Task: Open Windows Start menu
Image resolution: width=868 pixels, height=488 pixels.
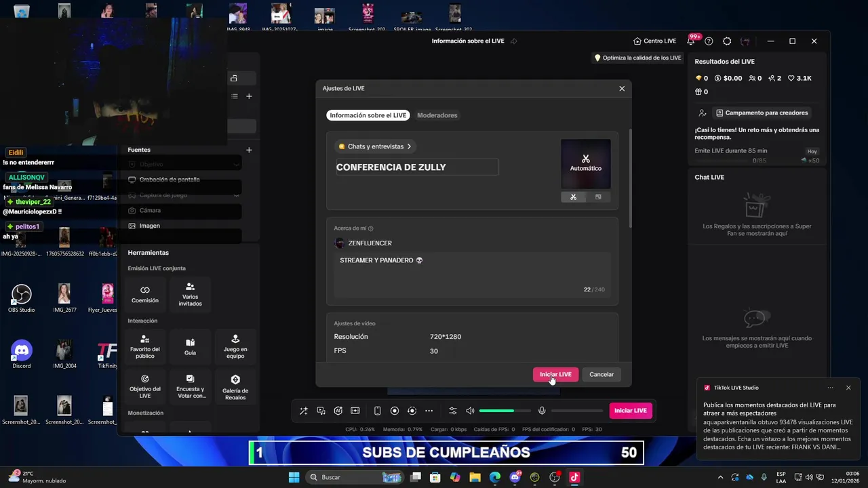Action: [x=294, y=477]
